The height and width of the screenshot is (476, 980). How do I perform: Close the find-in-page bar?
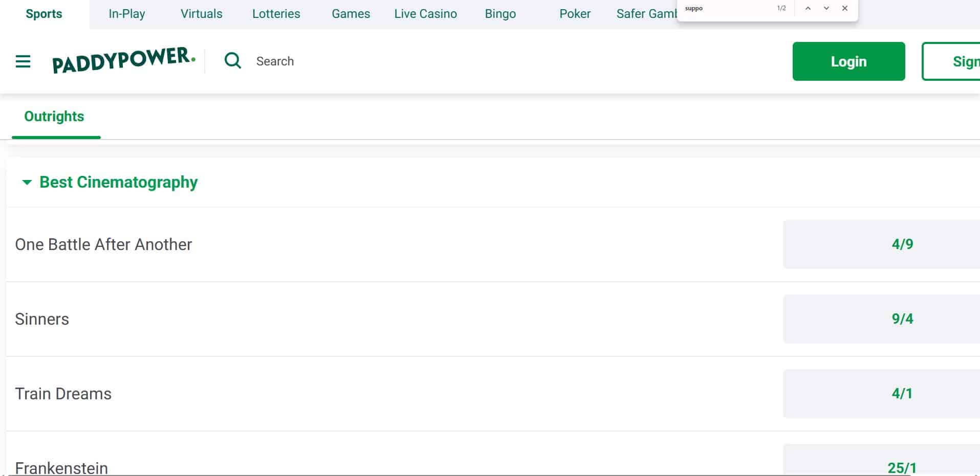click(845, 9)
